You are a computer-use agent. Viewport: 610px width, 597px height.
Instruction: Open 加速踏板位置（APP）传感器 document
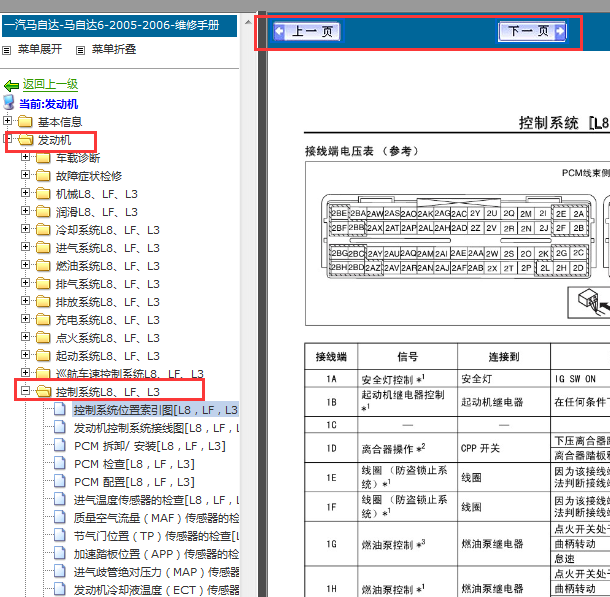156,554
